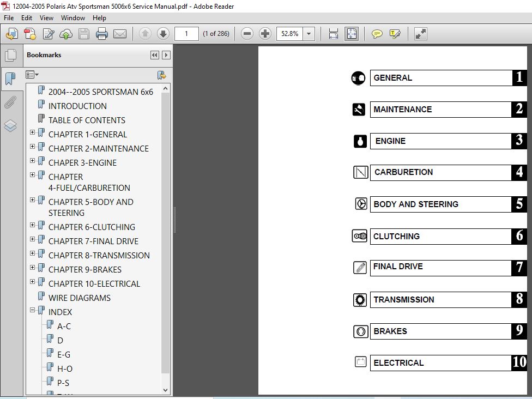Open the Edit menu
Image resolution: width=532 pixels, height=399 pixels.
27,18
